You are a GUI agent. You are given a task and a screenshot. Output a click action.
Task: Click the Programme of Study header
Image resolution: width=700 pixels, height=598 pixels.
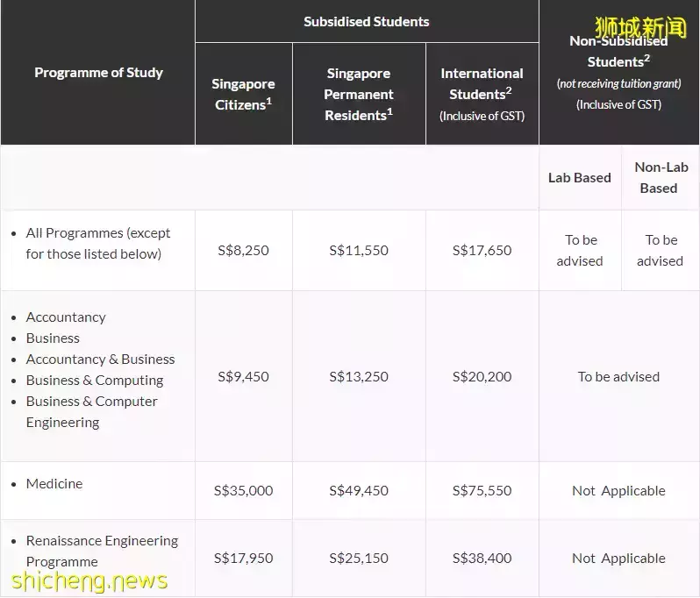(98, 72)
